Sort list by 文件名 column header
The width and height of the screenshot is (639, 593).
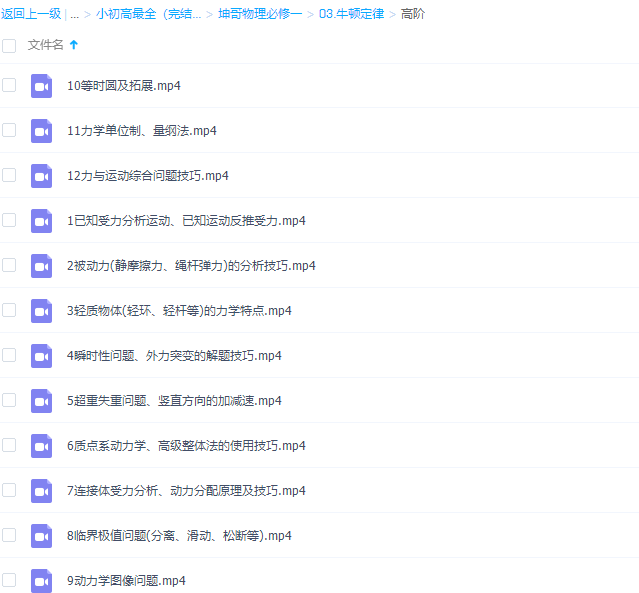coord(45,45)
